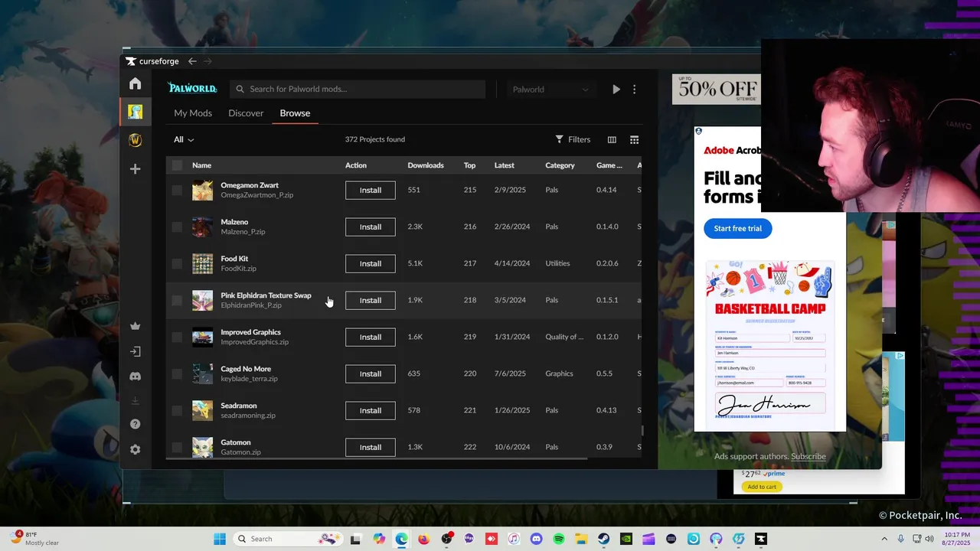This screenshot has height=551, width=980.
Task: Select the Browse tab
Action: 295,113
